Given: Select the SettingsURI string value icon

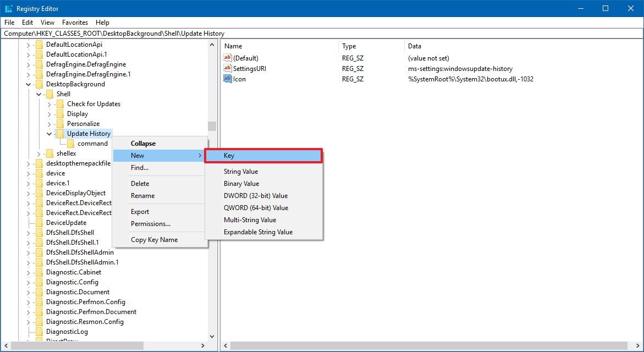Looking at the screenshot, I should (x=227, y=68).
